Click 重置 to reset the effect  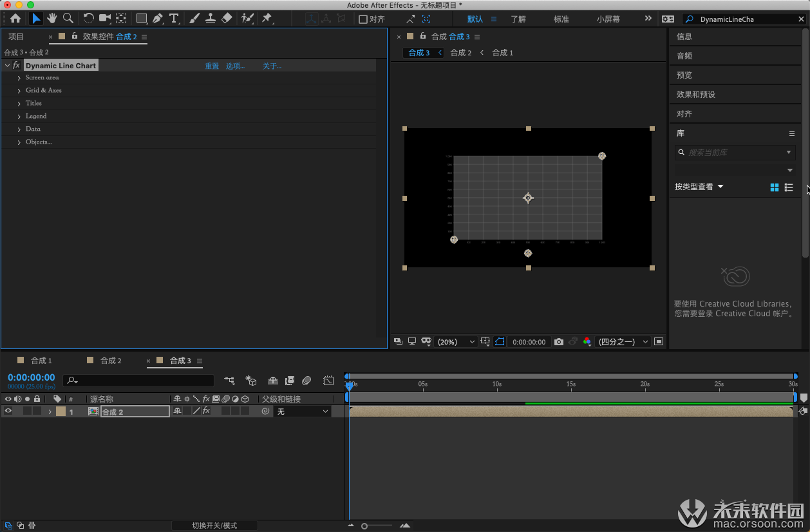(x=212, y=66)
